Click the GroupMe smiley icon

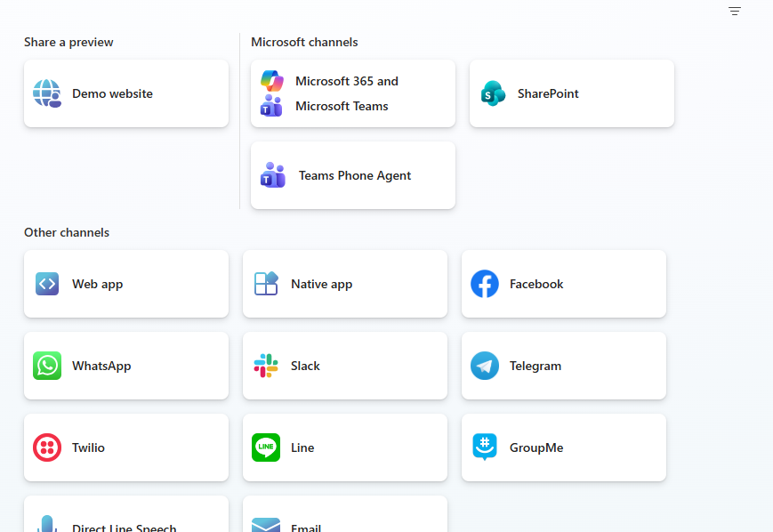pyautogui.click(x=485, y=447)
